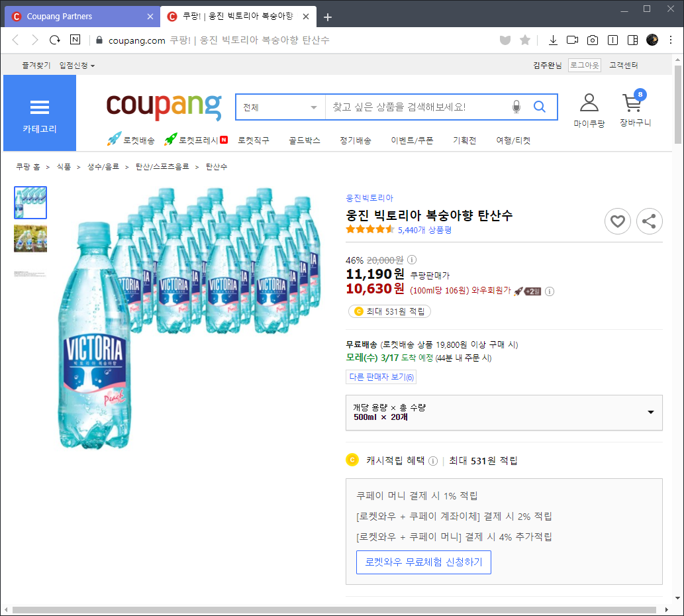Go to 탄산/스포츠음료 breadcrumb
This screenshot has width=684, height=616.
[x=162, y=167]
